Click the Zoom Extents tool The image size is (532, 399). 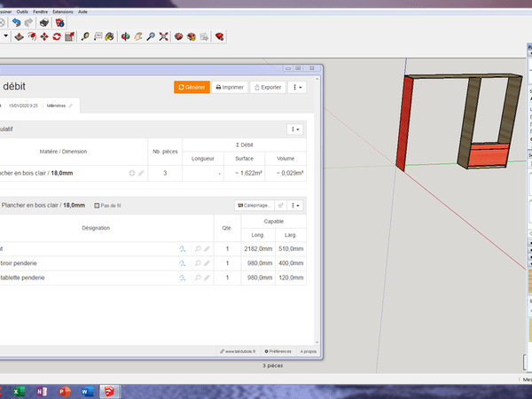pyautogui.click(x=165, y=36)
